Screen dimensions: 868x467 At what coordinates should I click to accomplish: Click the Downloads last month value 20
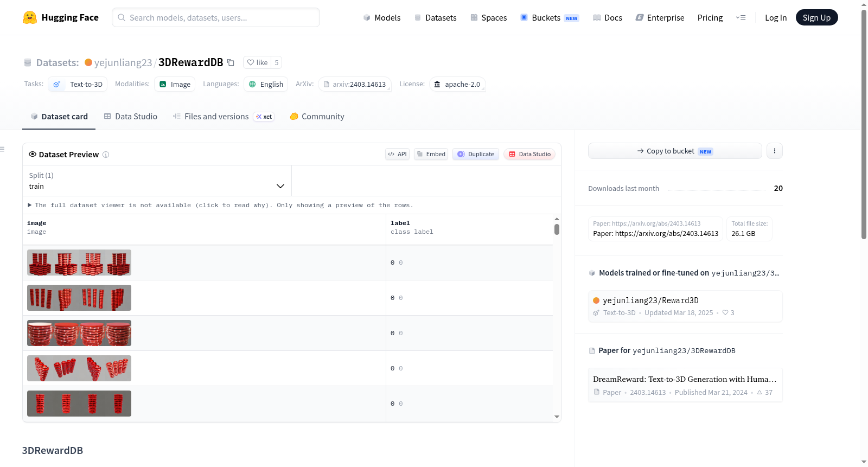click(778, 188)
